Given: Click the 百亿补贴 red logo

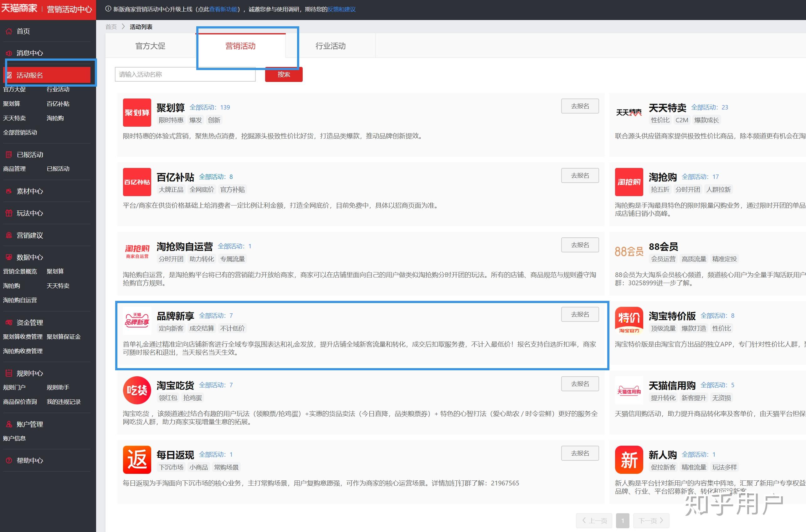Looking at the screenshot, I should tap(137, 182).
